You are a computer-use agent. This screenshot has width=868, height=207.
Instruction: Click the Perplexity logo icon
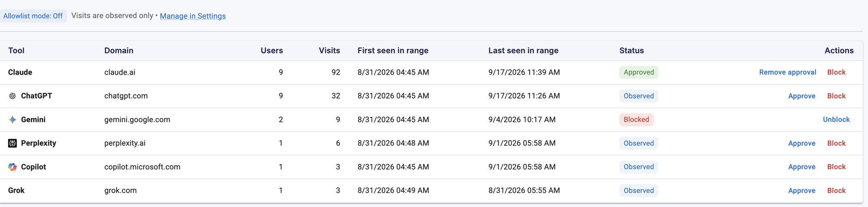(13, 143)
